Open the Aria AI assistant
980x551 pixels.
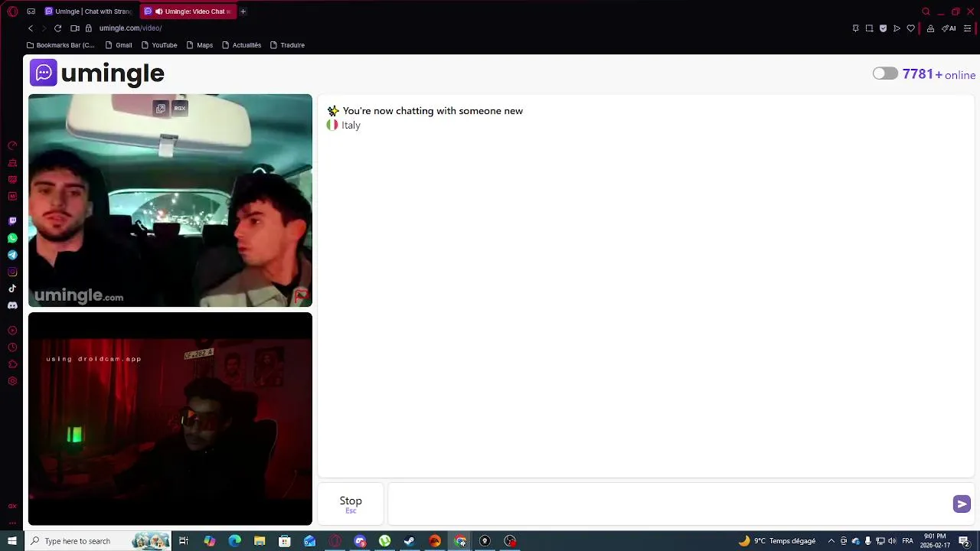[949, 28]
